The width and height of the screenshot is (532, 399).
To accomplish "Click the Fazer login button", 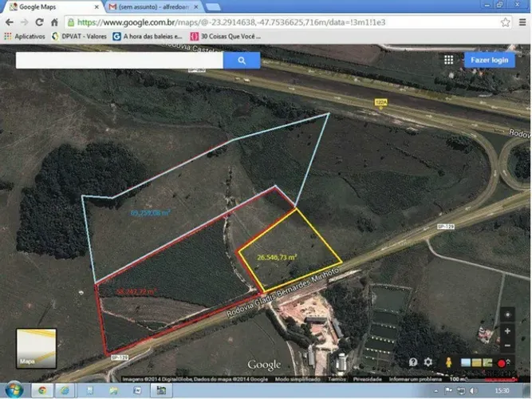I will pos(489,60).
